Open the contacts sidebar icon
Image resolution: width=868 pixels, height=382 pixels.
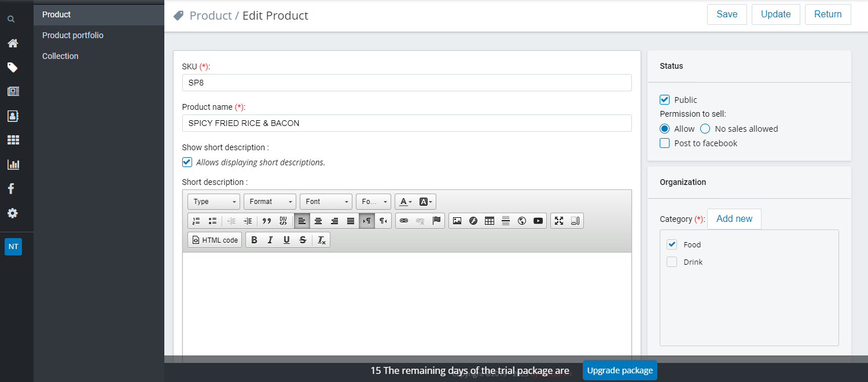tap(13, 116)
